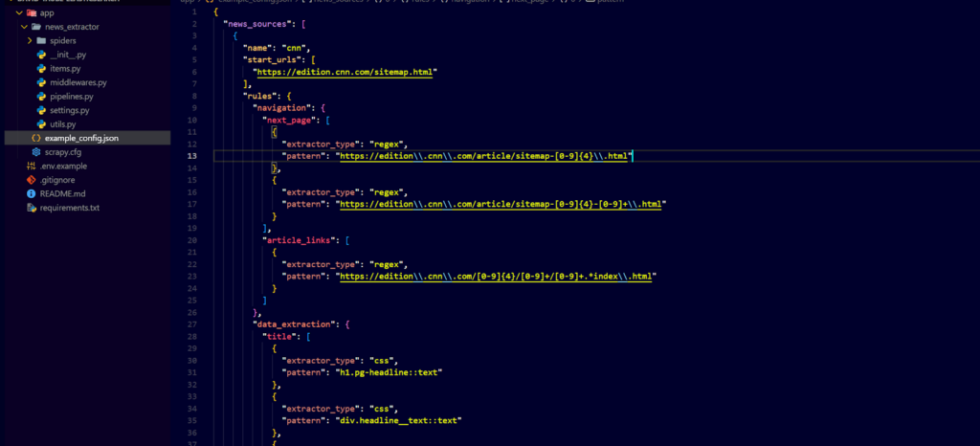Click the folder icon of spiders
This screenshot has width=980, height=446.
click(41, 41)
